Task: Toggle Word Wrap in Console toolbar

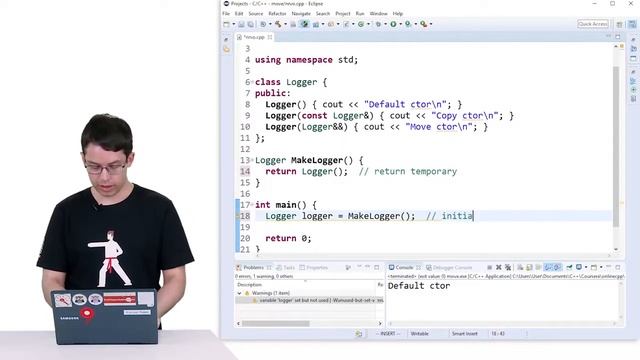Action: 538,267
